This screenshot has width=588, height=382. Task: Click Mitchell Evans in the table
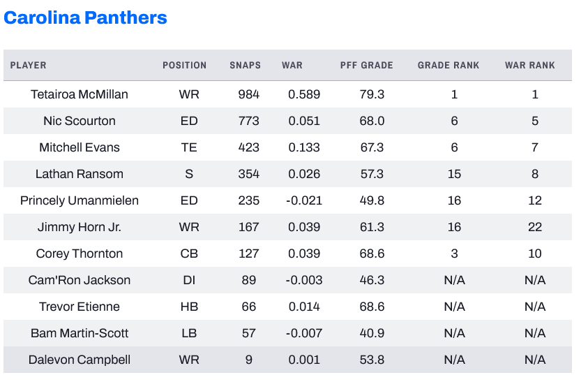click(80, 147)
